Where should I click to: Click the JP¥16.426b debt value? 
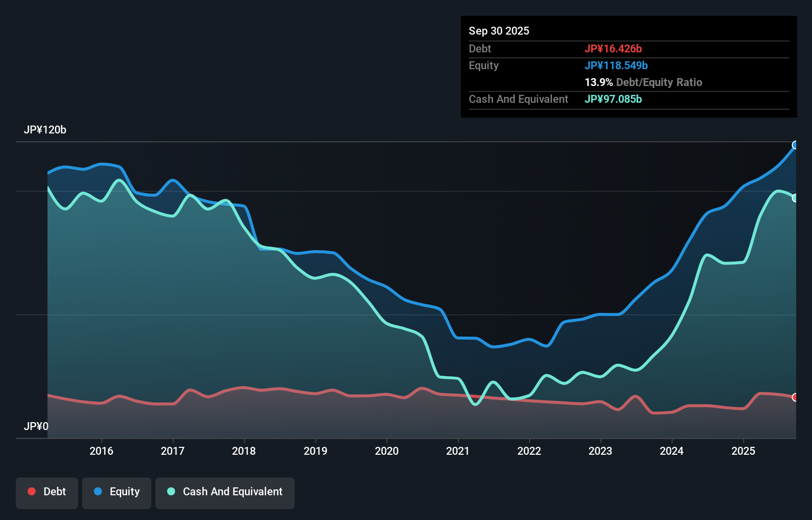613,48
